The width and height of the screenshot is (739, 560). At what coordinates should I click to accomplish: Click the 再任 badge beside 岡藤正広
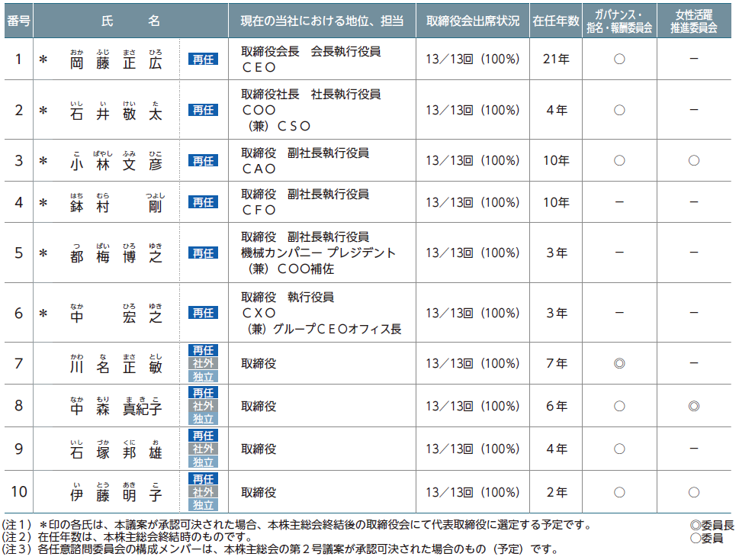[x=203, y=59]
